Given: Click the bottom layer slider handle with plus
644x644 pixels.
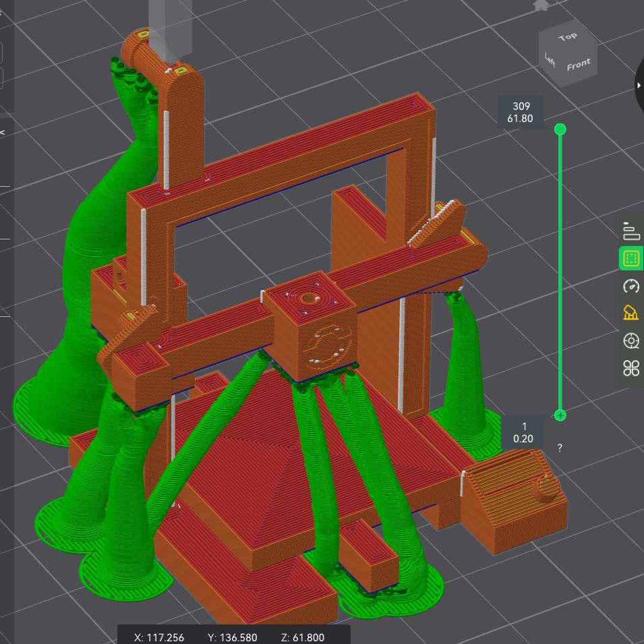Looking at the screenshot, I should coord(560,415).
